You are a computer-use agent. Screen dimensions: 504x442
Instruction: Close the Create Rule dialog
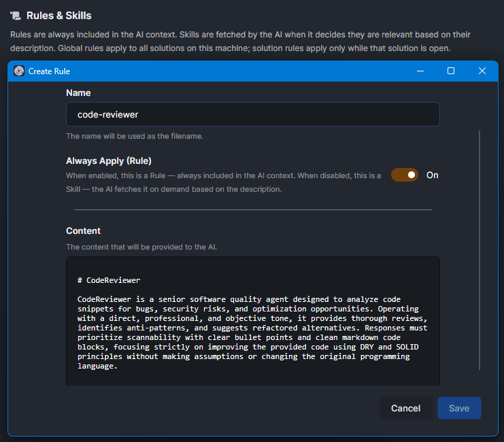point(482,71)
